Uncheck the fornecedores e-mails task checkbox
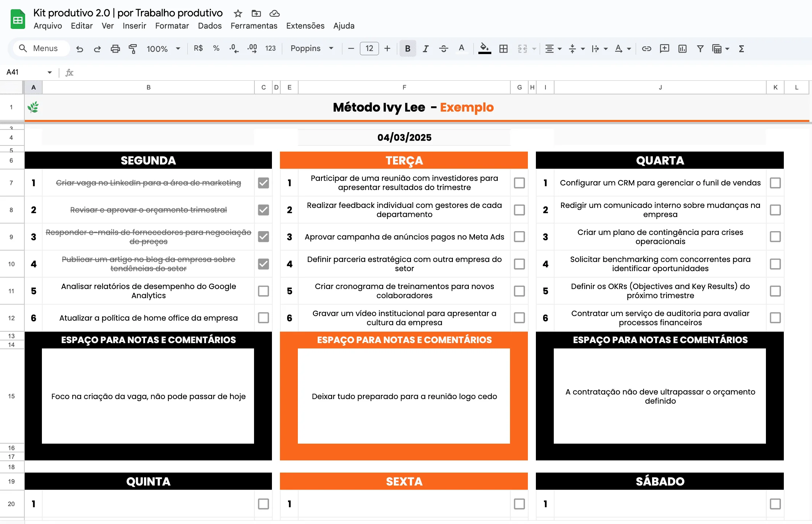Image resolution: width=812 pixels, height=524 pixels. tap(264, 237)
